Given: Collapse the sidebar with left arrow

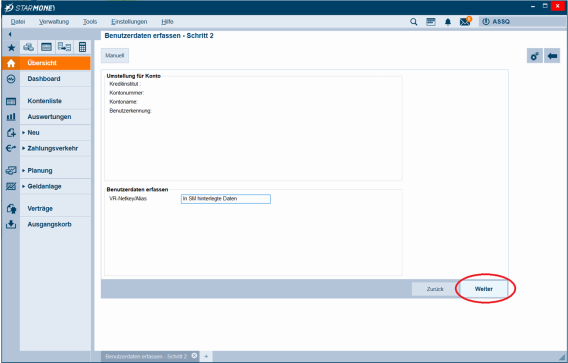Looking at the screenshot, I should pyautogui.click(x=10, y=34).
